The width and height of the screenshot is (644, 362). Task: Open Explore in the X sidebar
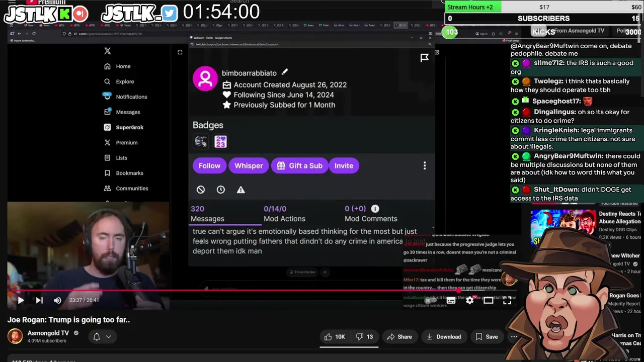[x=119, y=81]
